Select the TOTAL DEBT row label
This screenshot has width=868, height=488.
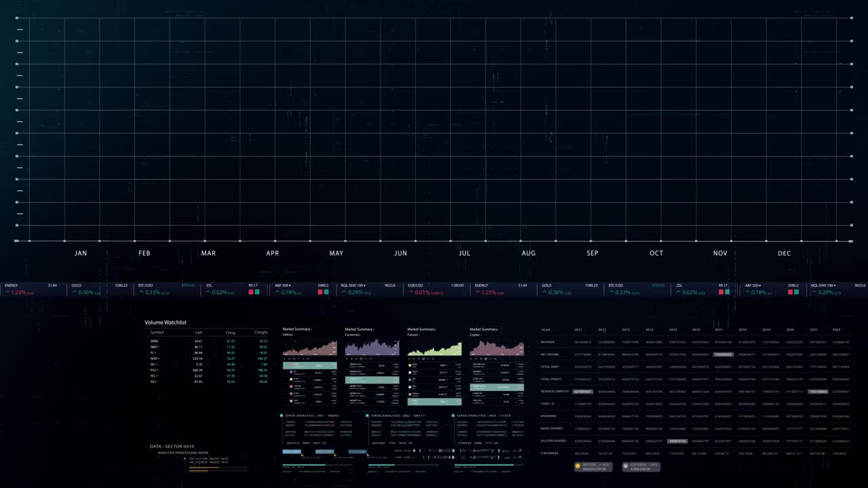549,367
